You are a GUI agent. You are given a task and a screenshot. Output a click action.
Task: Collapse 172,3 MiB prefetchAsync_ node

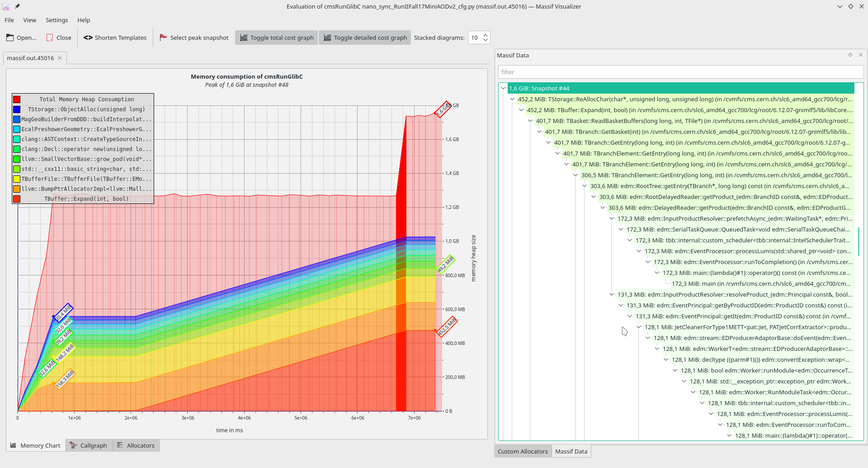pos(612,218)
